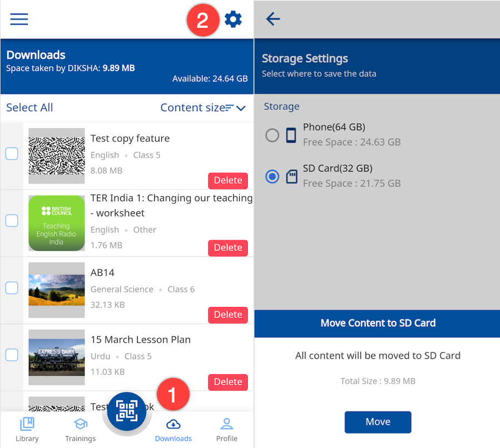
Task: Delete the 15 March Lesson Plan item
Action: [228, 382]
